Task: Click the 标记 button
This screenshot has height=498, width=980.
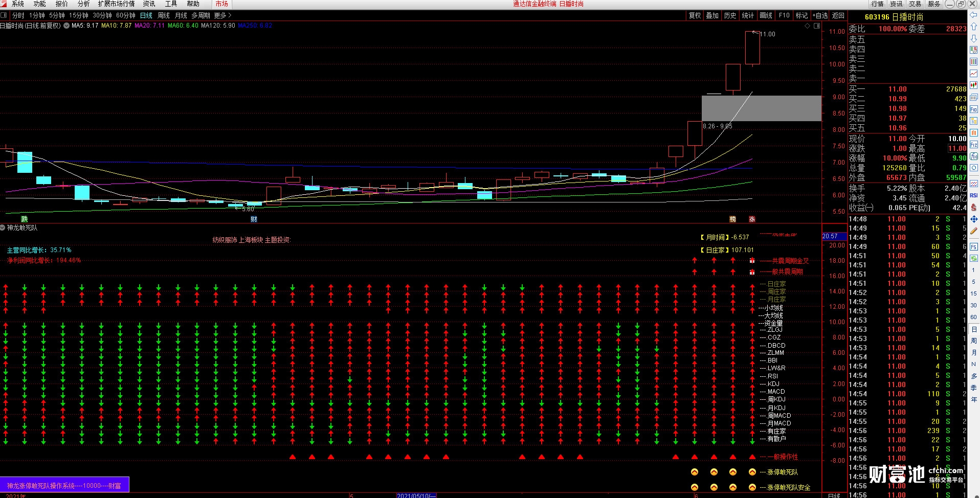Action: pyautogui.click(x=801, y=15)
